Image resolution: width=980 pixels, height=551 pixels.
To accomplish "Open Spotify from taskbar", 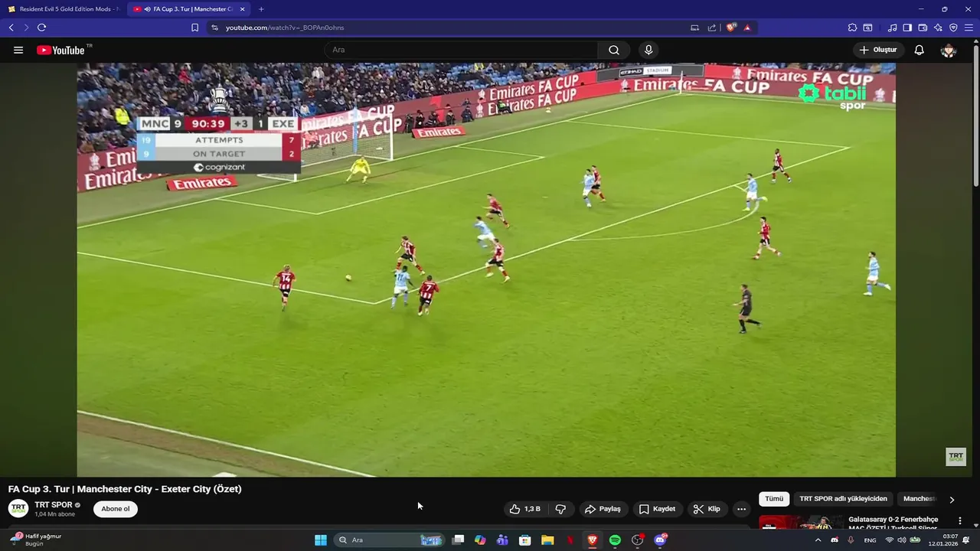I will (615, 540).
